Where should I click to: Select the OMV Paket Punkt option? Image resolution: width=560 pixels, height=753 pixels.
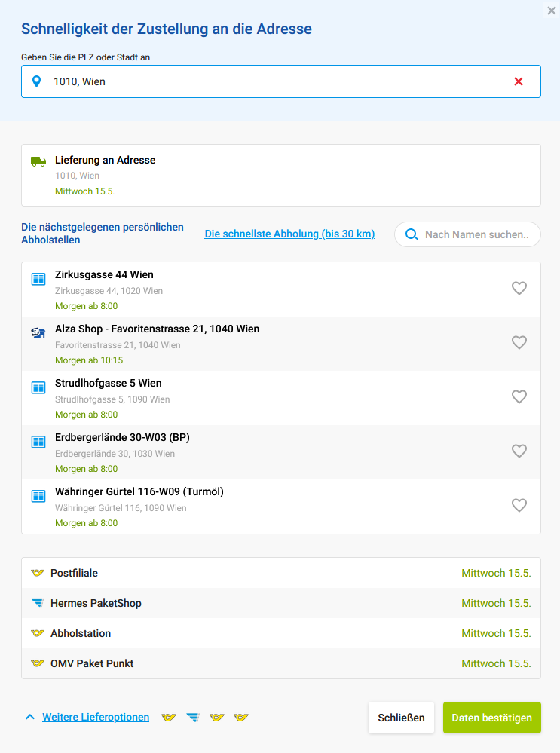281,663
